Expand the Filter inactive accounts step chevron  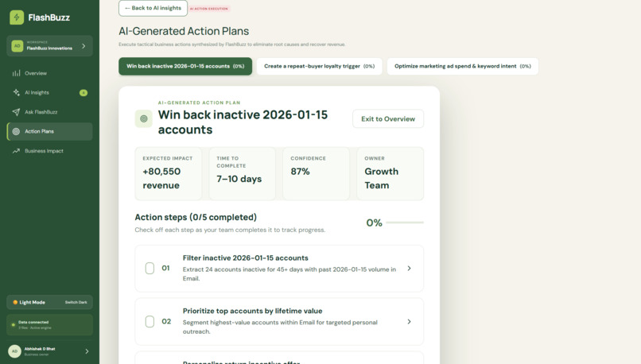(x=409, y=269)
